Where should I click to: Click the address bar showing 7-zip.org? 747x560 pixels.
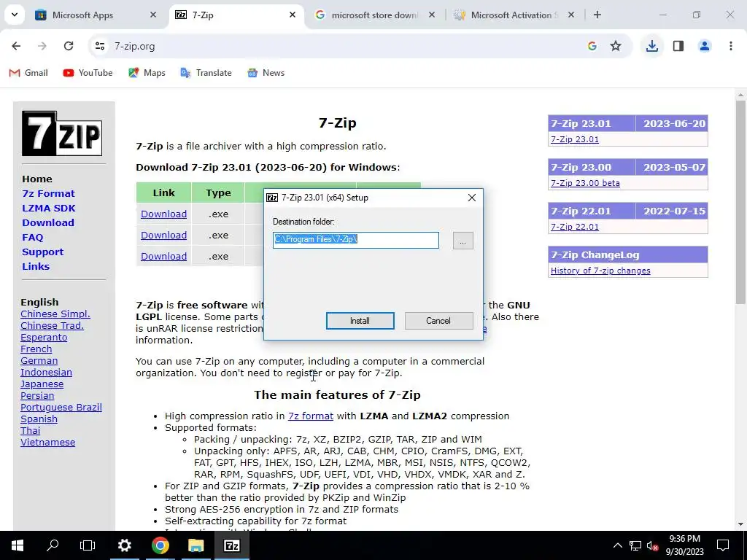(x=343, y=46)
